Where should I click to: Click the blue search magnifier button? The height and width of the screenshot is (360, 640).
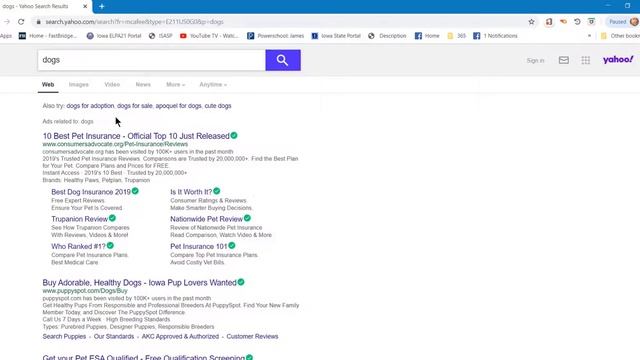(x=283, y=60)
